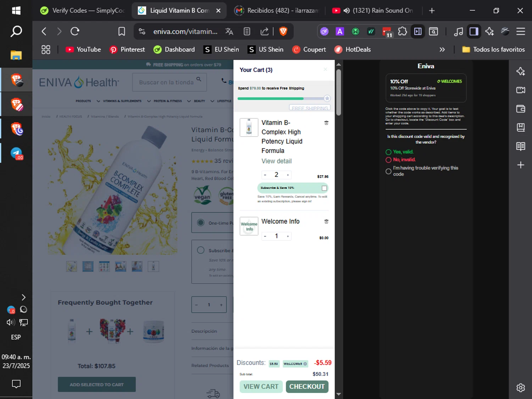Image resolution: width=532 pixels, height=399 pixels.
Task: Open Telegram taskbar icon
Action: tap(17, 153)
